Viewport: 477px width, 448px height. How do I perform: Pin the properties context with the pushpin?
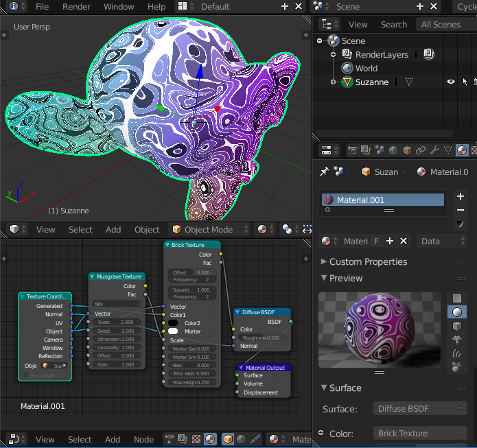point(324,172)
